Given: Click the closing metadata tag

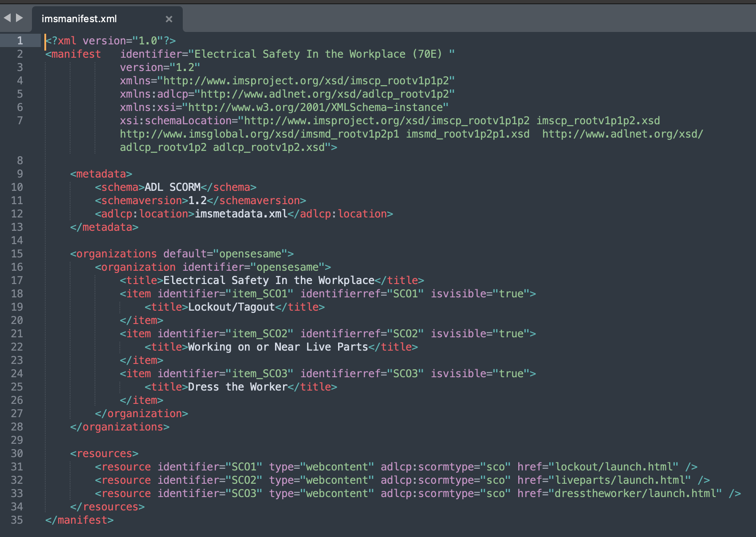Looking at the screenshot, I should tap(104, 227).
